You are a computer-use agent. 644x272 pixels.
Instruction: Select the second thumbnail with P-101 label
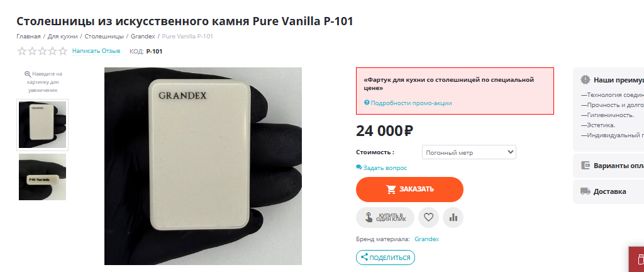coord(42,177)
